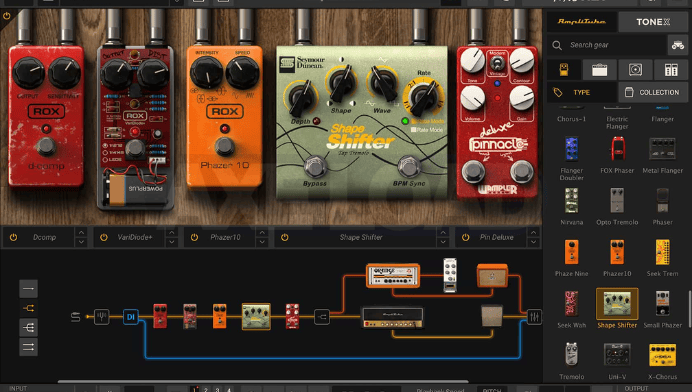The width and height of the screenshot is (692, 392).
Task: Toggle power for Pin Deluxe slot
Action: (466, 237)
